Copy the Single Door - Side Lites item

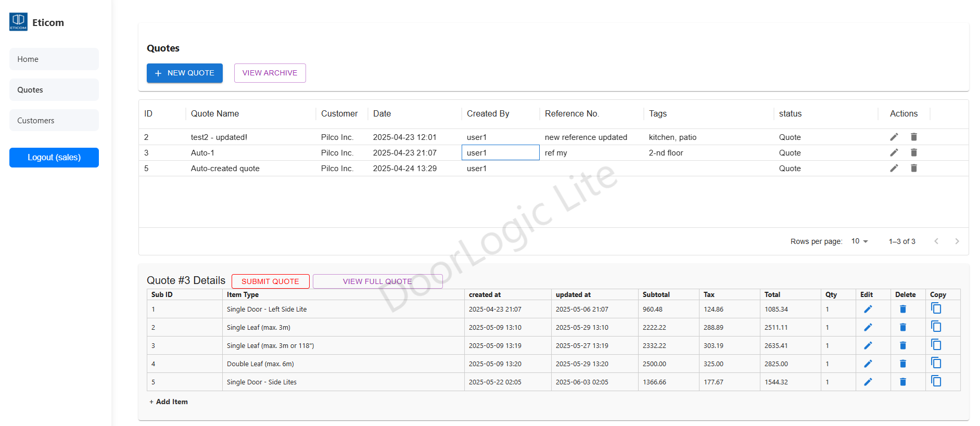936,381
